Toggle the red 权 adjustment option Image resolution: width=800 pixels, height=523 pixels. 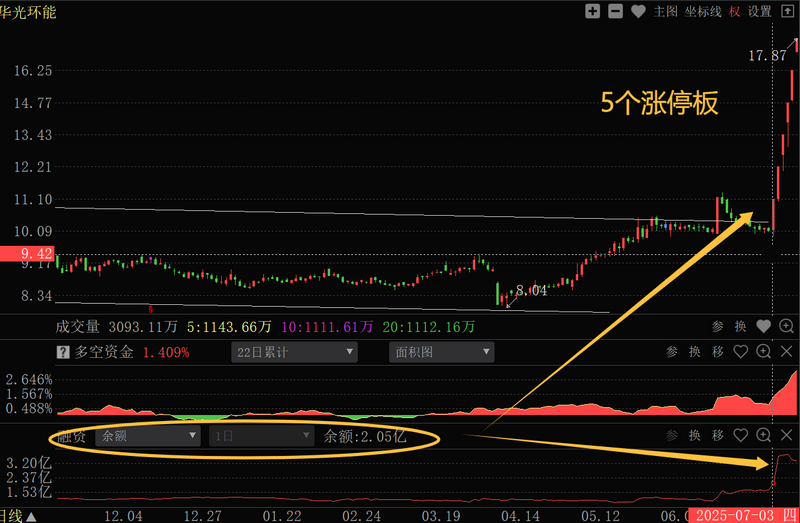pyautogui.click(x=735, y=12)
